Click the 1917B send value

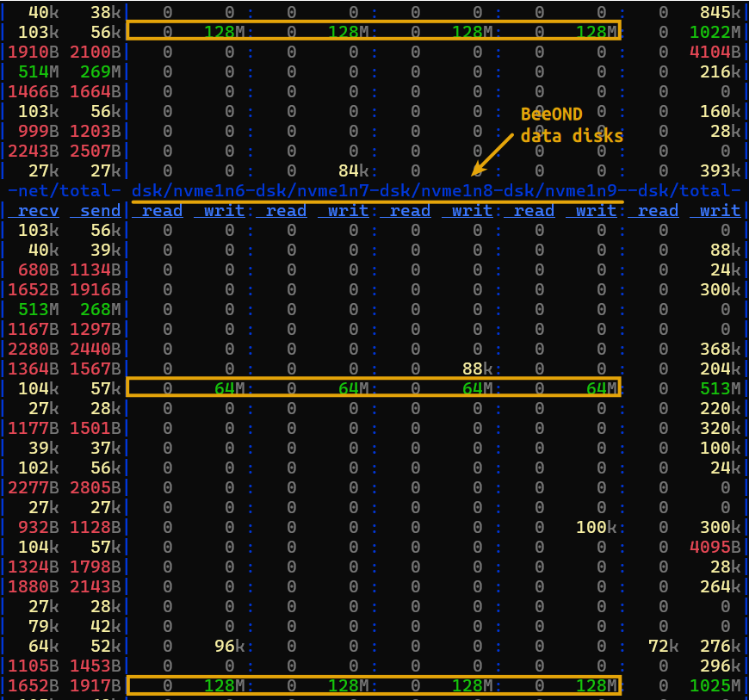click(x=96, y=686)
